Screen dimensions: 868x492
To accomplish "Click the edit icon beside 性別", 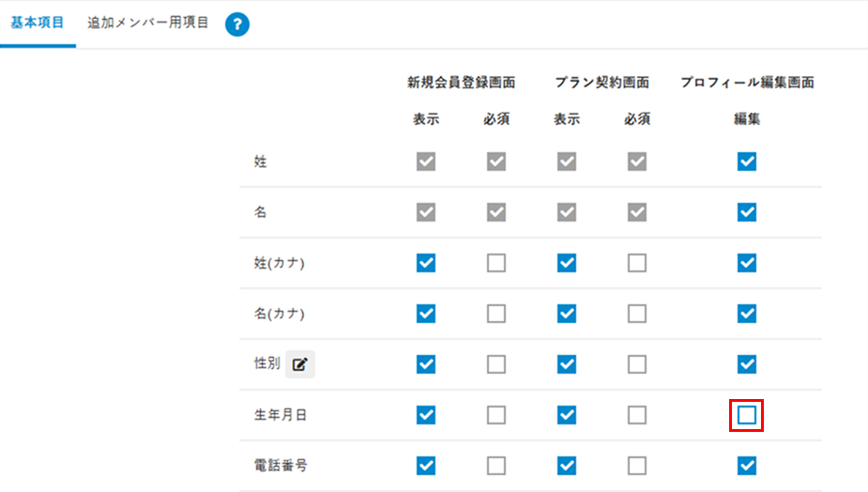I will [300, 364].
